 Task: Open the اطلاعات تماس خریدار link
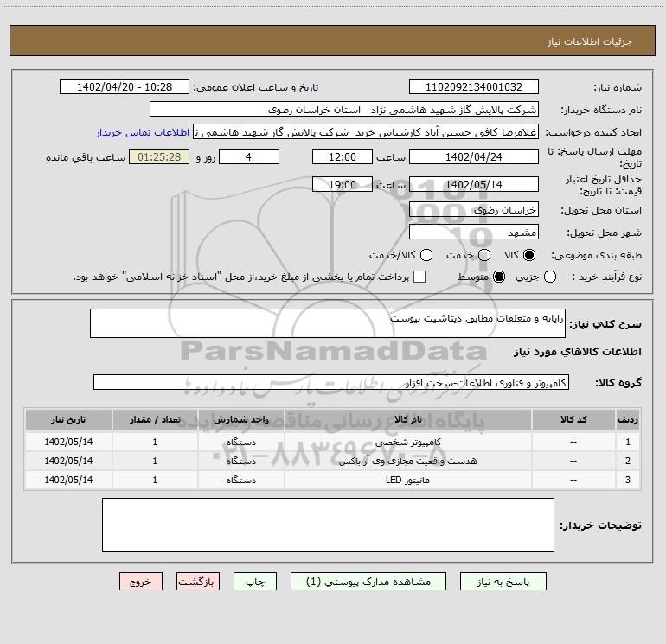[143, 132]
